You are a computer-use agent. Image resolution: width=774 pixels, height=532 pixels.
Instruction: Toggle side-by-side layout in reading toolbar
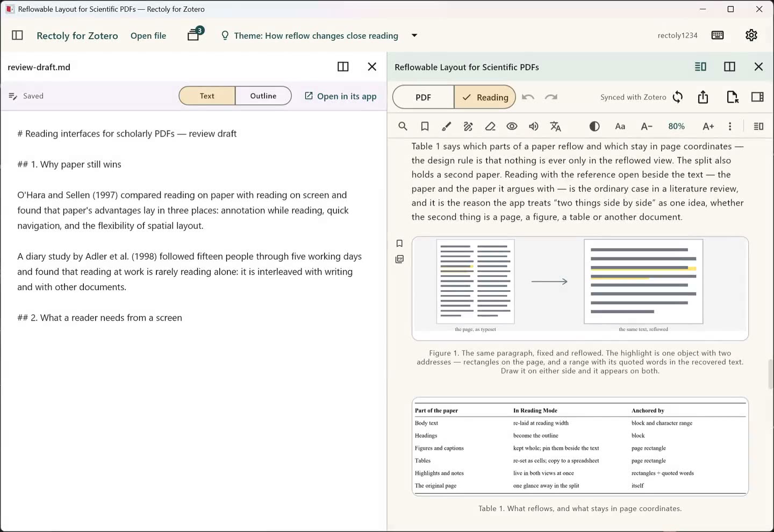pos(758,126)
